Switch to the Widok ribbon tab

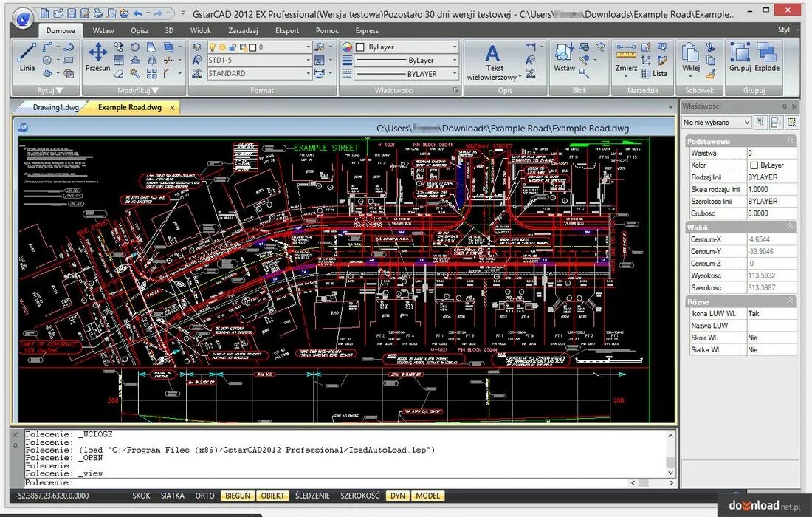tap(200, 30)
